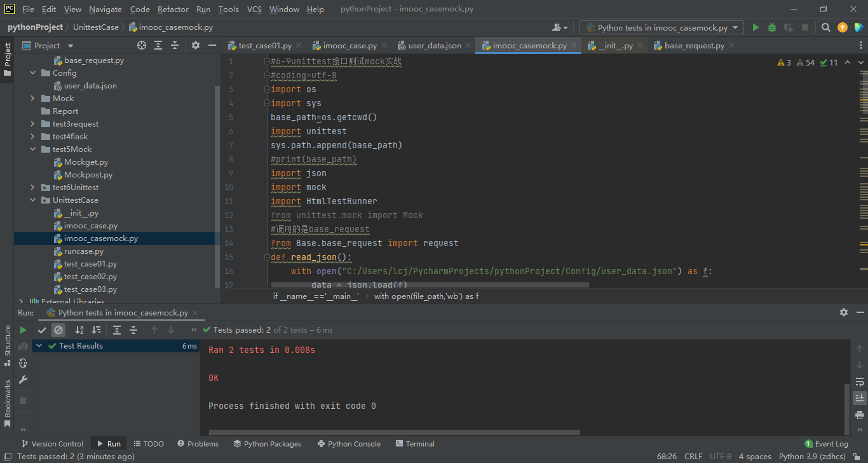Viewport: 868px width, 463px height.
Task: Start debugging with the green bug icon
Action: tap(772, 27)
